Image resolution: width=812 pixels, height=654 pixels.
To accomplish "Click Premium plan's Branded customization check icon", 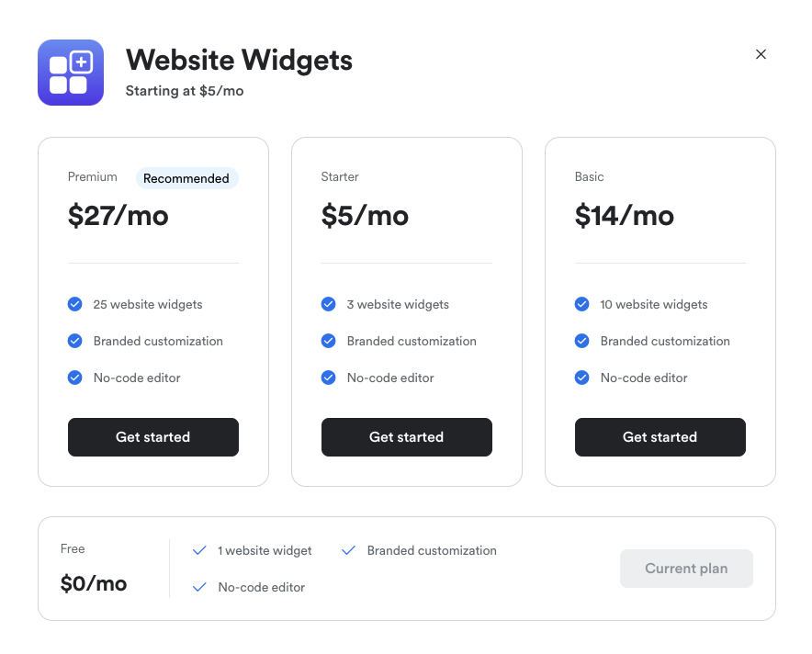I will (75, 341).
